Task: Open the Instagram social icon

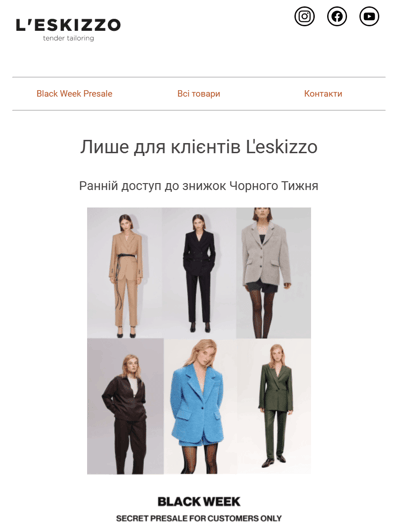Action: [x=304, y=16]
